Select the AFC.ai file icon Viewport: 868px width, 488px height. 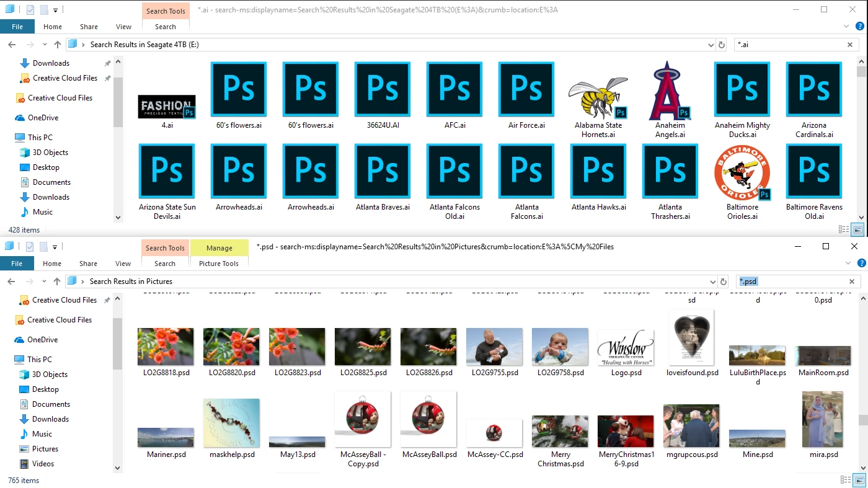454,90
